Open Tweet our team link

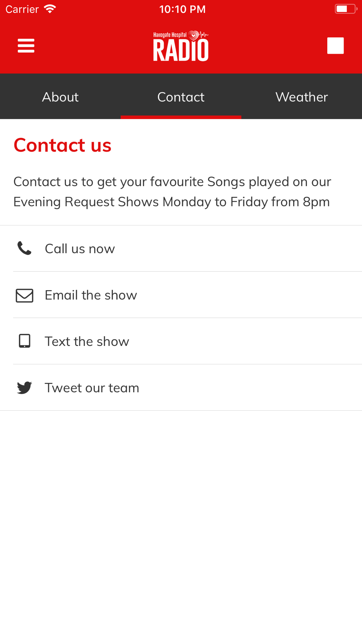tap(181, 388)
